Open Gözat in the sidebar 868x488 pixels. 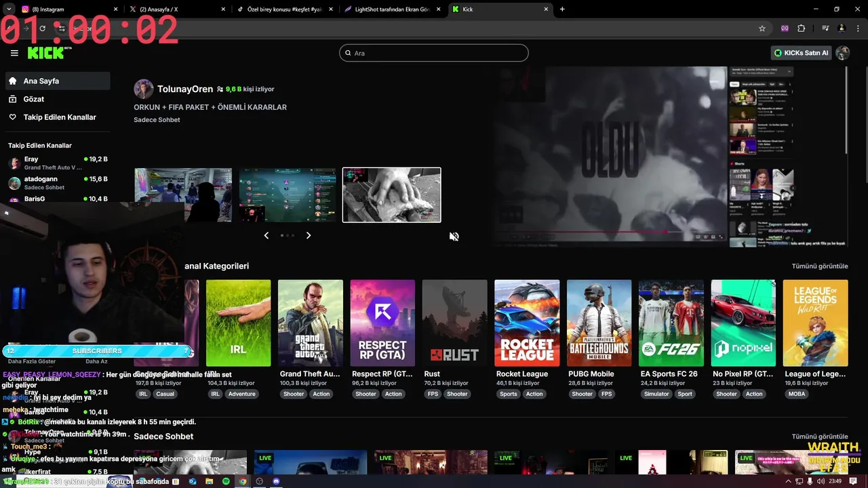(x=58, y=99)
